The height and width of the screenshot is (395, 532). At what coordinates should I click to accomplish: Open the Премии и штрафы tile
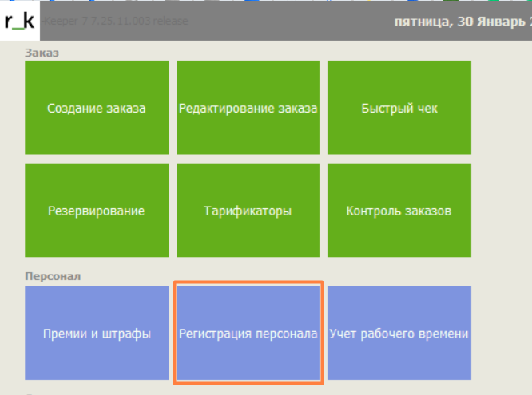(97, 334)
